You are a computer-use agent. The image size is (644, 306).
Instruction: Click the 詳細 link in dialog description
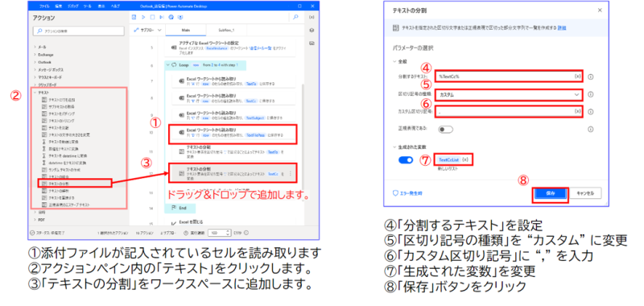tap(562, 27)
